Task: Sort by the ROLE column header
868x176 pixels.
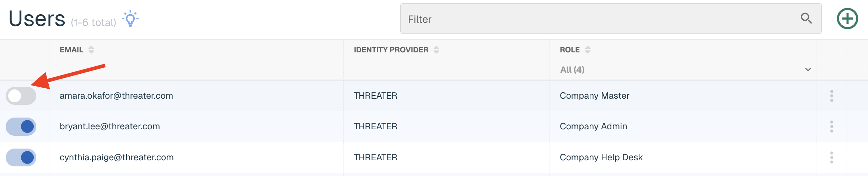Action: (570, 50)
